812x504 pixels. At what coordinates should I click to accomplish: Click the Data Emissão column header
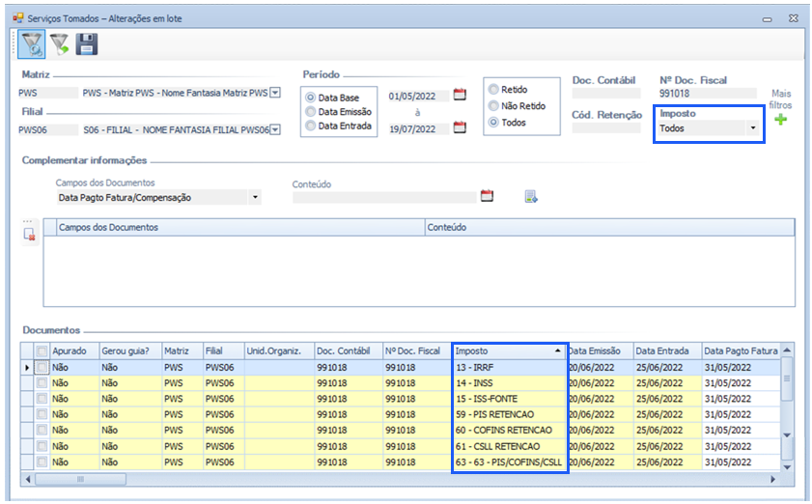pos(599,350)
